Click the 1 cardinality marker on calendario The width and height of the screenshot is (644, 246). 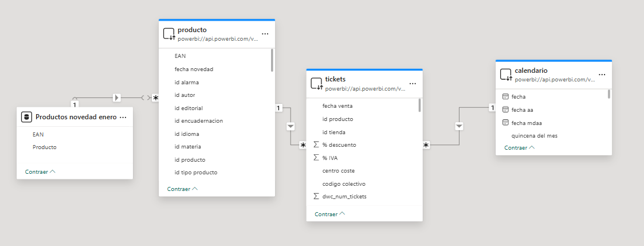(492, 108)
